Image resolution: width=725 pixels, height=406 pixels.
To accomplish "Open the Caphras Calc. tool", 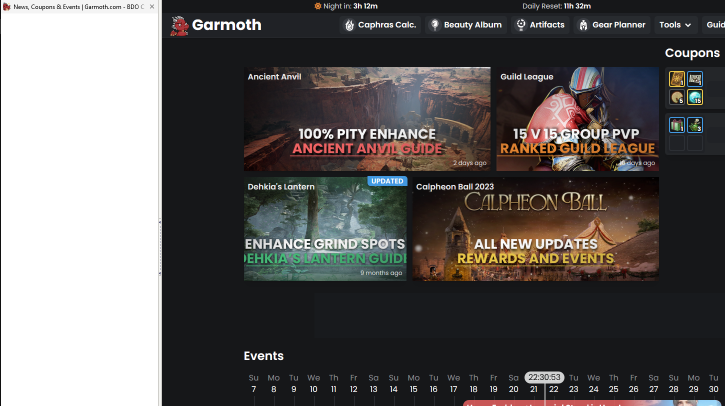I will 380,25.
